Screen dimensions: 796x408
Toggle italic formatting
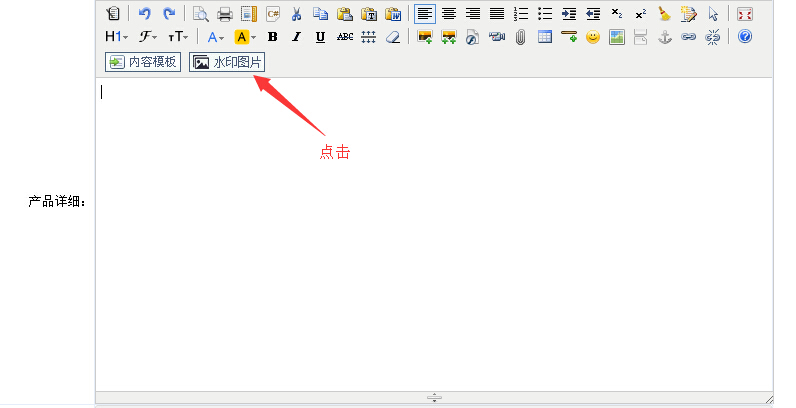(x=296, y=37)
